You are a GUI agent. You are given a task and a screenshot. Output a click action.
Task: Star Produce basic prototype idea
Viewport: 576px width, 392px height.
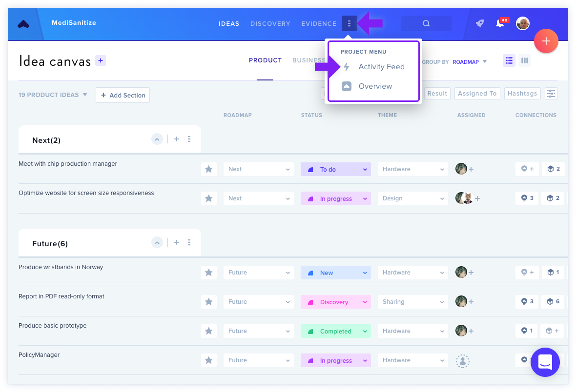coord(208,331)
